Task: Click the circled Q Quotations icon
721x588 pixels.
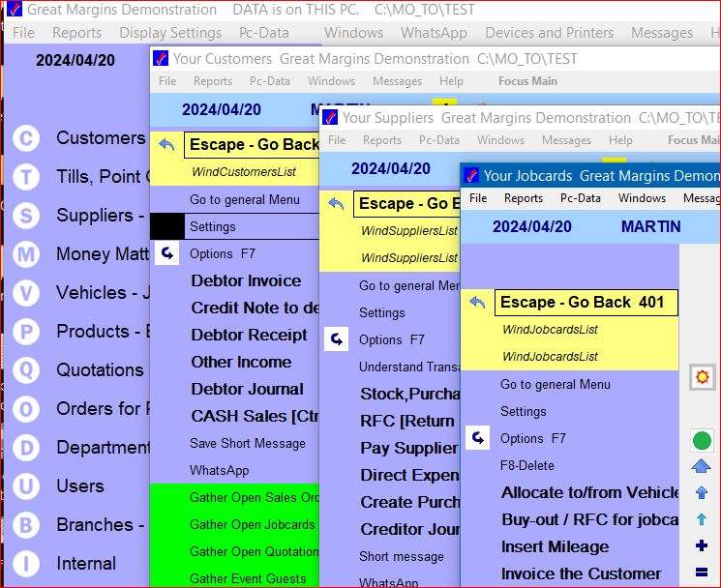Action: (x=26, y=370)
